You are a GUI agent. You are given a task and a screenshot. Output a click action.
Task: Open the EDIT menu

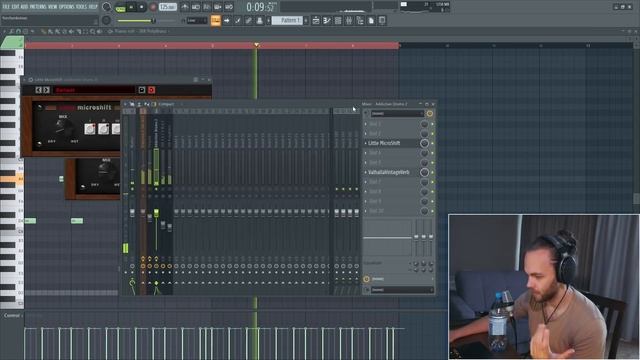point(16,7)
